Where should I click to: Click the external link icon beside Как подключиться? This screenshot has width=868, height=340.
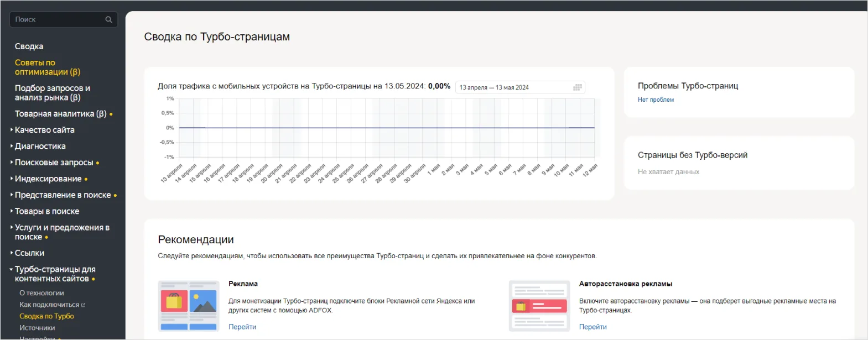coord(84,305)
